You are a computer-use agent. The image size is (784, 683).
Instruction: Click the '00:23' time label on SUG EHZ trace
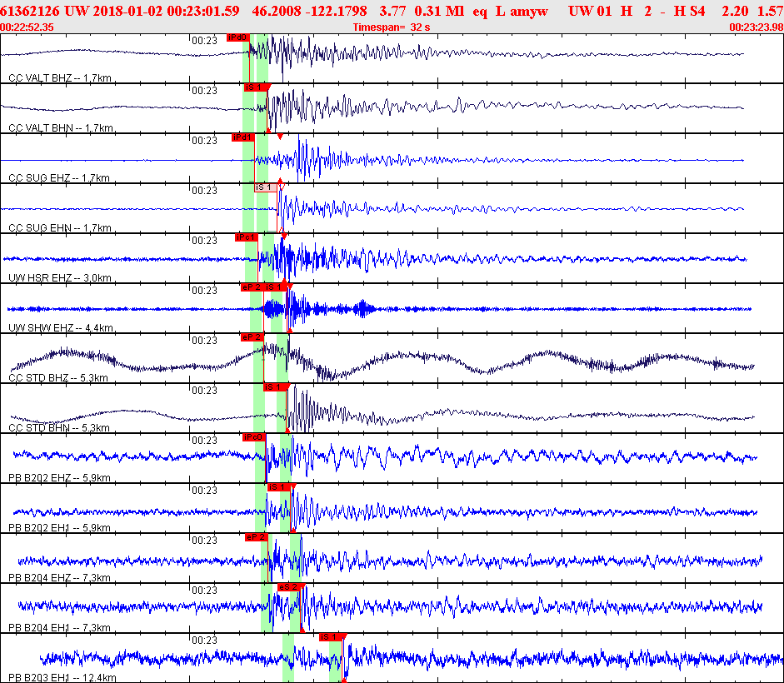click(x=204, y=141)
